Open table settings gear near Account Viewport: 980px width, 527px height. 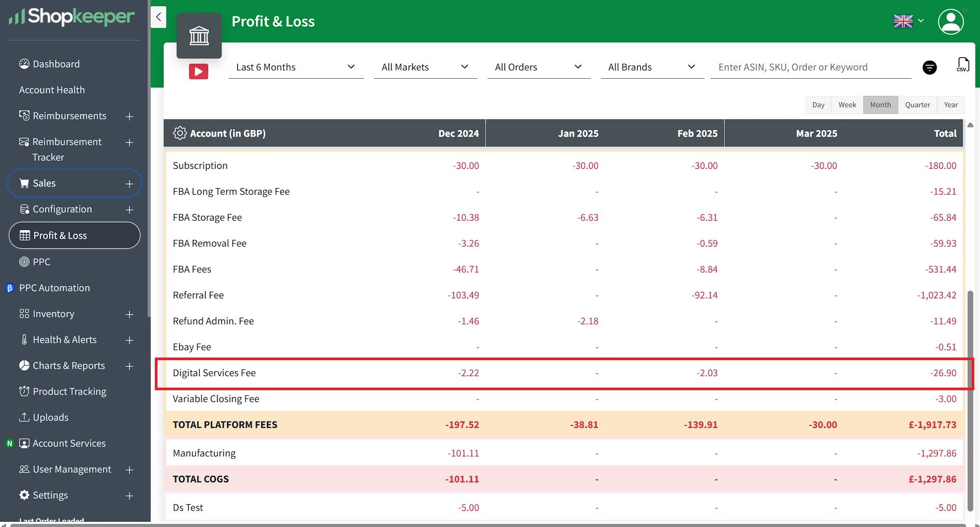(180, 133)
